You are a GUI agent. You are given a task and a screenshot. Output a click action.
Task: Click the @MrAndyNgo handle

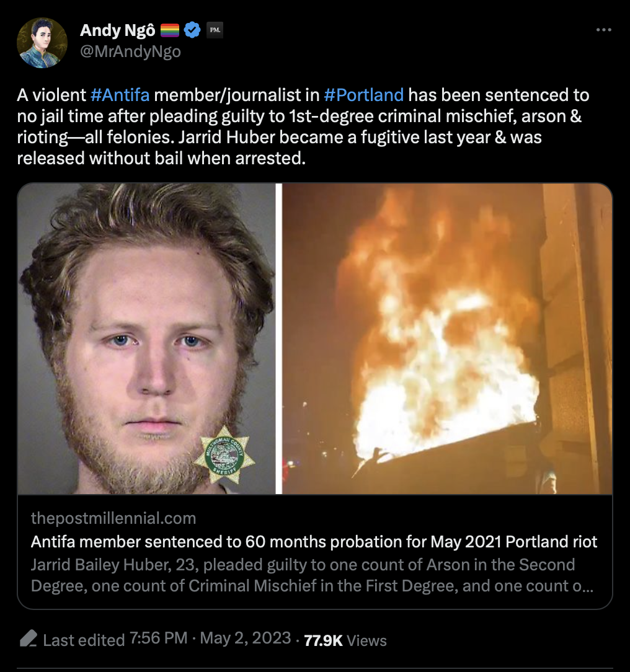pos(130,51)
